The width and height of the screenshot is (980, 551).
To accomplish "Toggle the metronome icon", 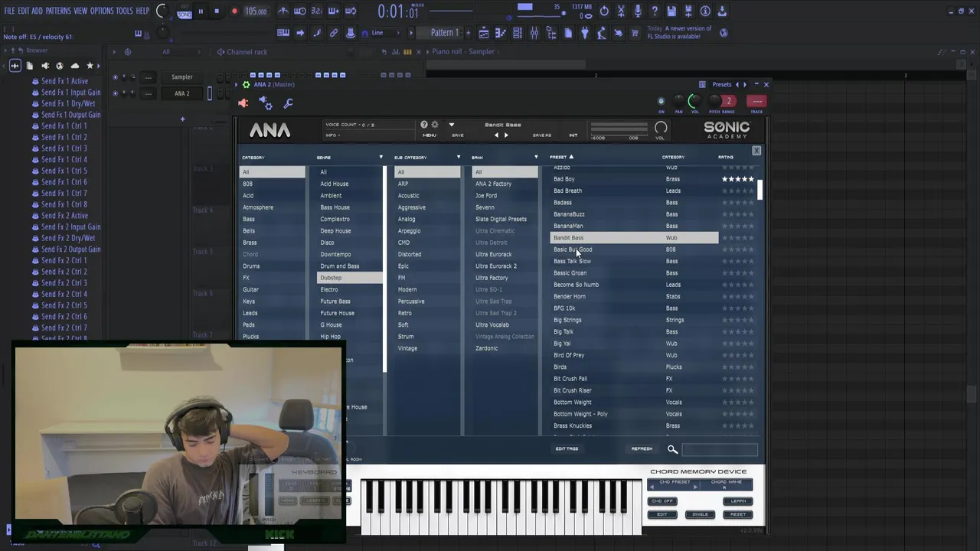I will tap(283, 11).
